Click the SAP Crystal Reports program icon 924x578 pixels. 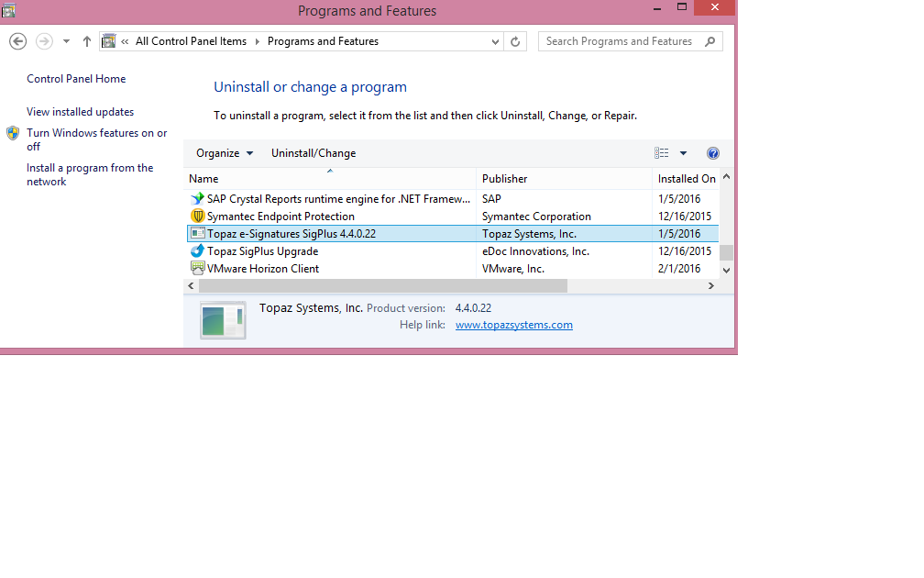coord(198,198)
